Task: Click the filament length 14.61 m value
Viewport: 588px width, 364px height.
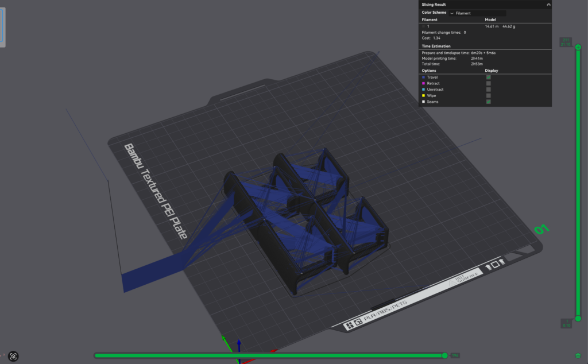Action: point(492,26)
